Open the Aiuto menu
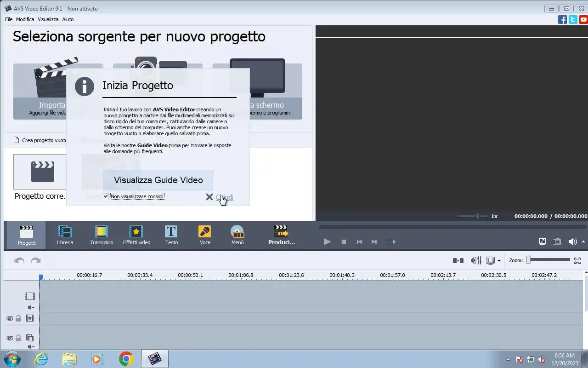This screenshot has width=588, height=368. [68, 19]
